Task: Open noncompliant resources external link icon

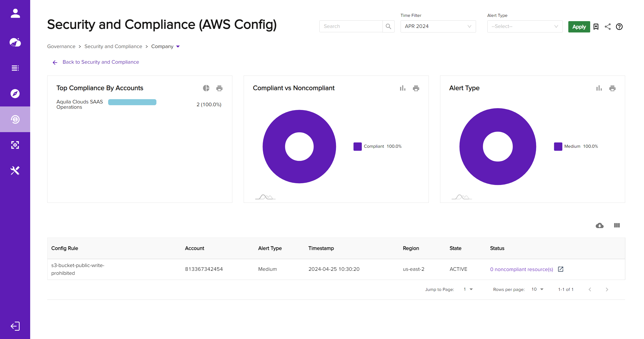Action: point(561,269)
